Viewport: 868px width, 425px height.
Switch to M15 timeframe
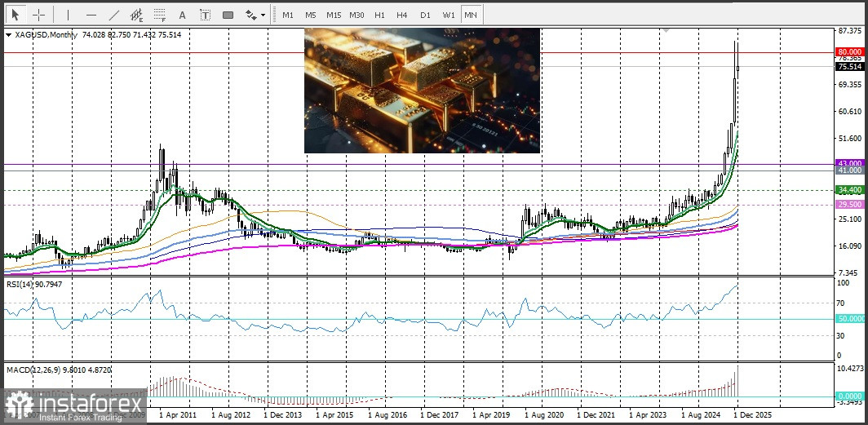coord(334,15)
